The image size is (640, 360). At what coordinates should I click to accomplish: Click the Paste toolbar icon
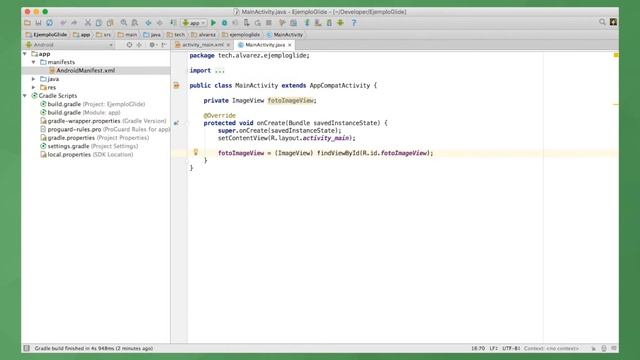110,23
